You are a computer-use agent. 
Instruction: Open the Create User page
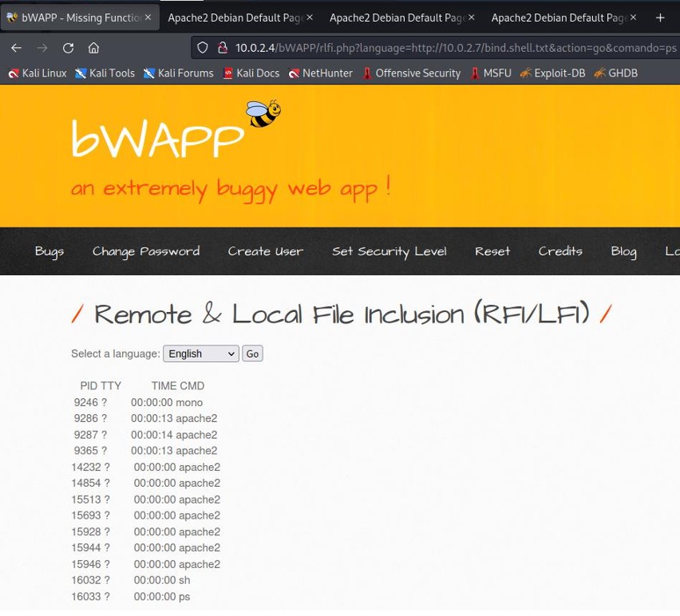[266, 251]
